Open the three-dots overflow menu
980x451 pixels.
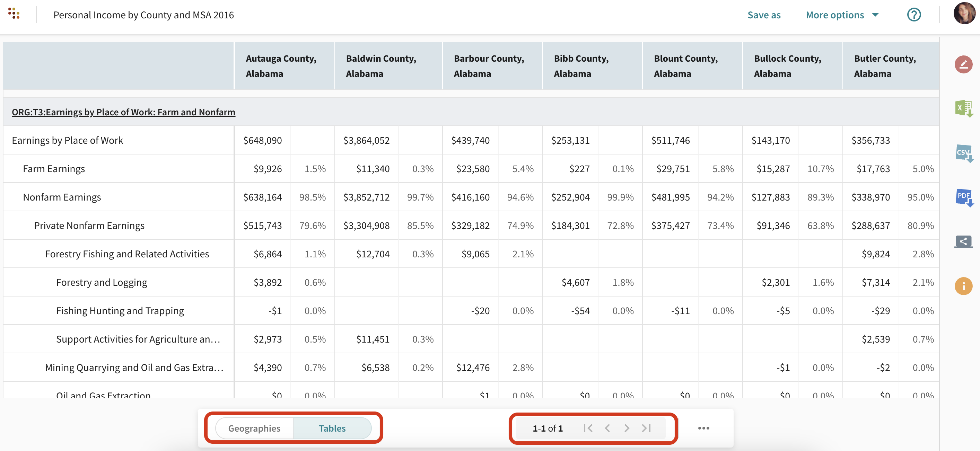[703, 428]
